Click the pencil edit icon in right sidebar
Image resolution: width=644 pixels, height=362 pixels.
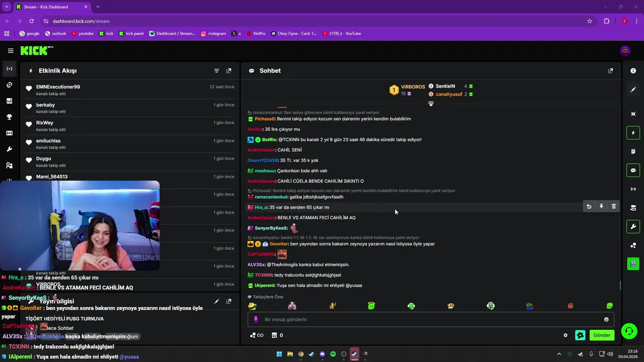[633, 89]
